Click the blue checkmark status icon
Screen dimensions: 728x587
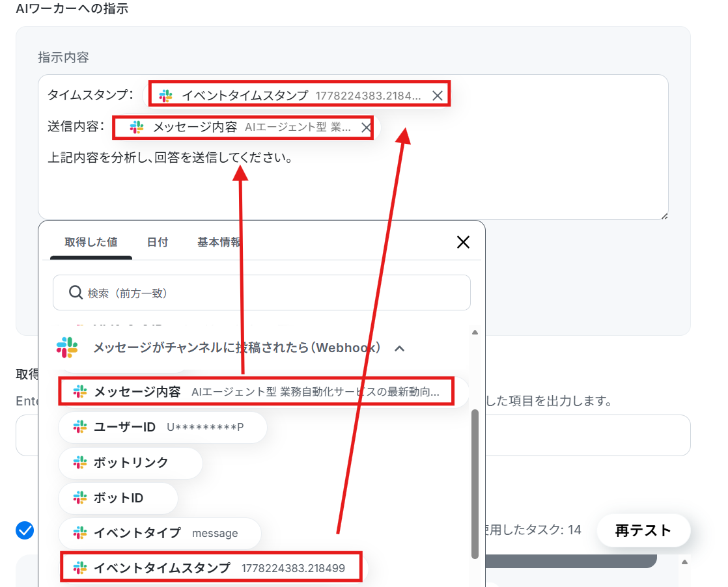click(x=25, y=530)
